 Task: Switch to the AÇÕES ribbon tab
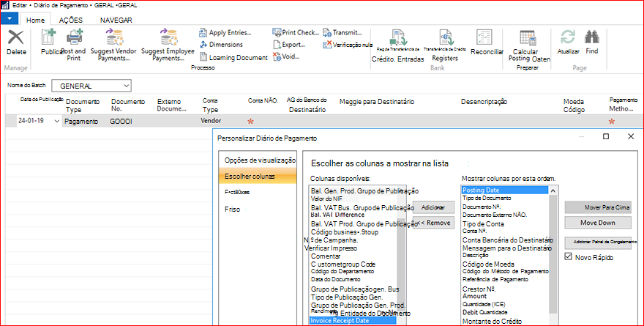coord(71,20)
